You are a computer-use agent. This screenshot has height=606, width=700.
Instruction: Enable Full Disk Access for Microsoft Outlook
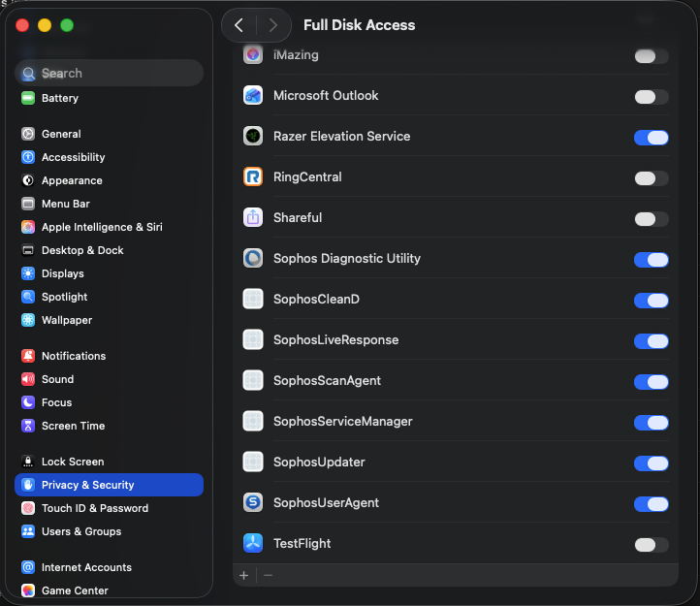[651, 97]
